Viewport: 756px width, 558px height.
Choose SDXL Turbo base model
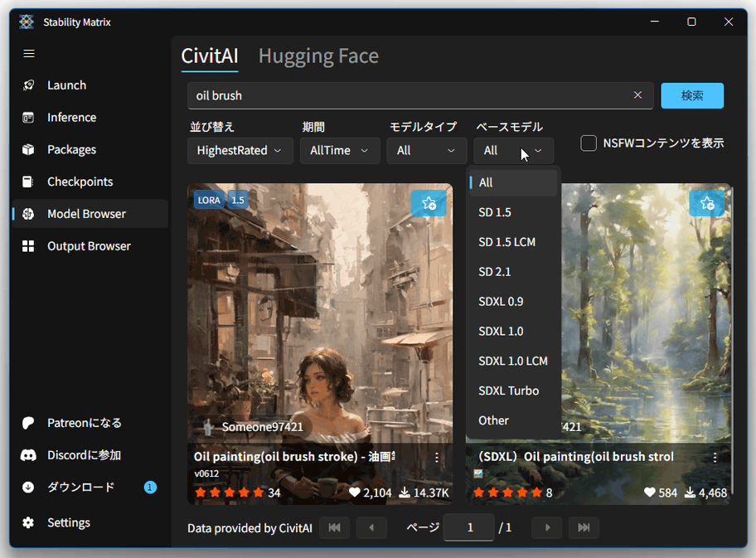pos(513,391)
